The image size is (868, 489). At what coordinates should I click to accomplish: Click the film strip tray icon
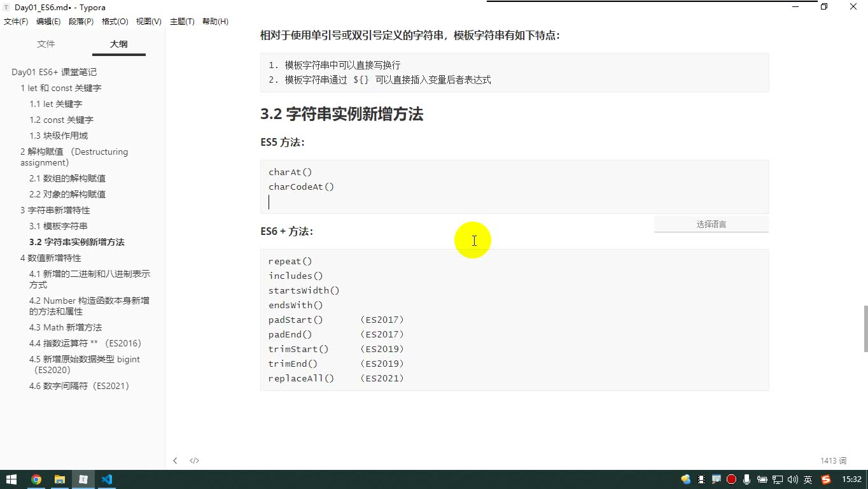pos(701,479)
